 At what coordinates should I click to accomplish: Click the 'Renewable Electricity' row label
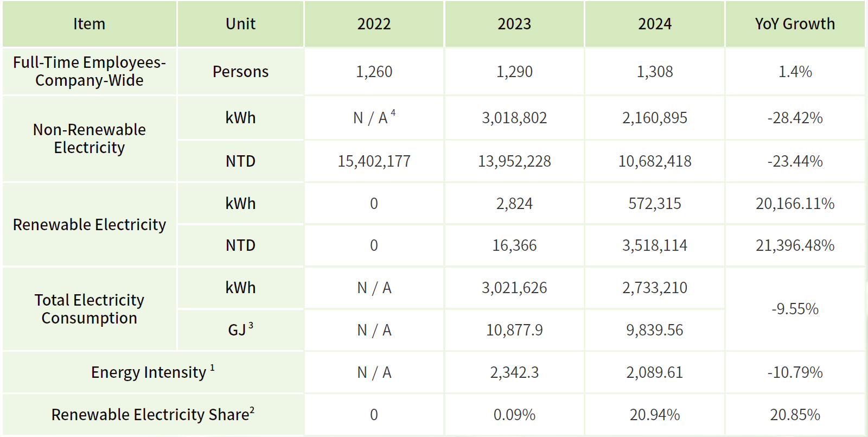90,224
